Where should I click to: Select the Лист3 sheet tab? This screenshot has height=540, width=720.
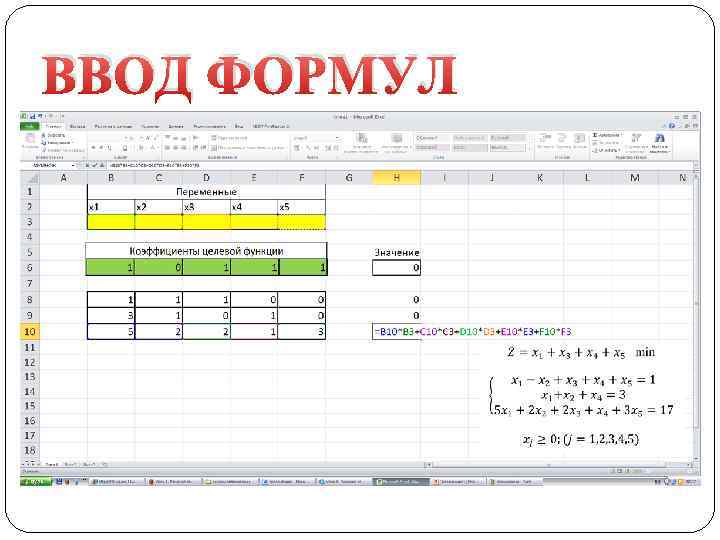click(x=89, y=465)
